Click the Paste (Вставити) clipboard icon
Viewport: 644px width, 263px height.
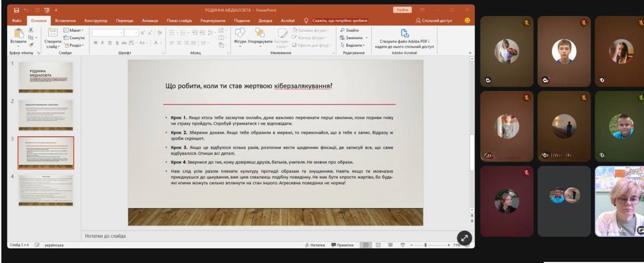[19, 35]
